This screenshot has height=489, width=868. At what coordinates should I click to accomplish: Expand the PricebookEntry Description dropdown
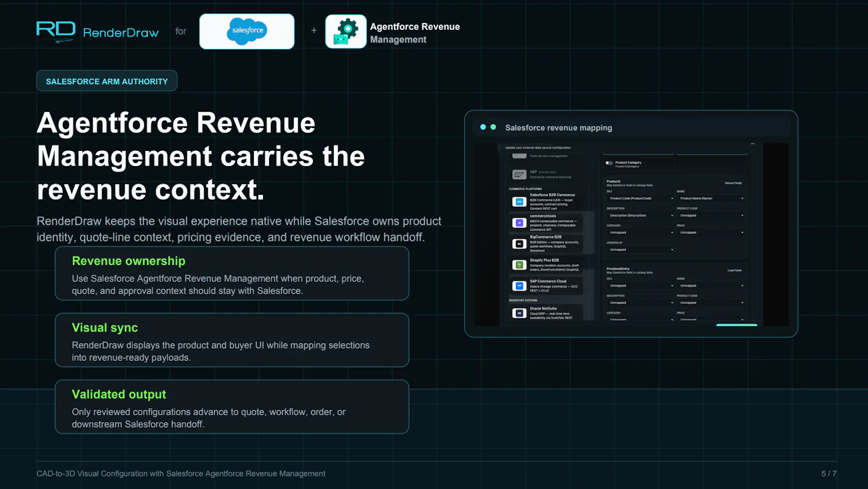coord(640,303)
